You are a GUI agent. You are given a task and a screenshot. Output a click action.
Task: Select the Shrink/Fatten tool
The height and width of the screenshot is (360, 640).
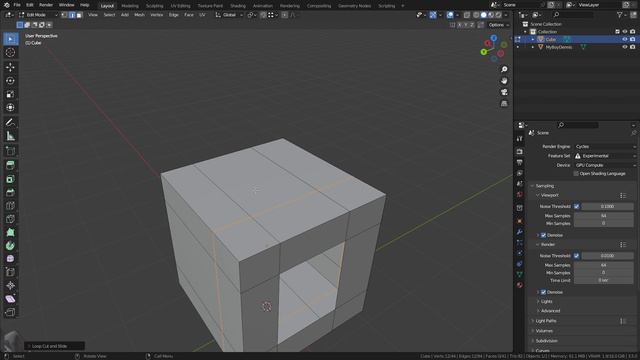click(10, 285)
